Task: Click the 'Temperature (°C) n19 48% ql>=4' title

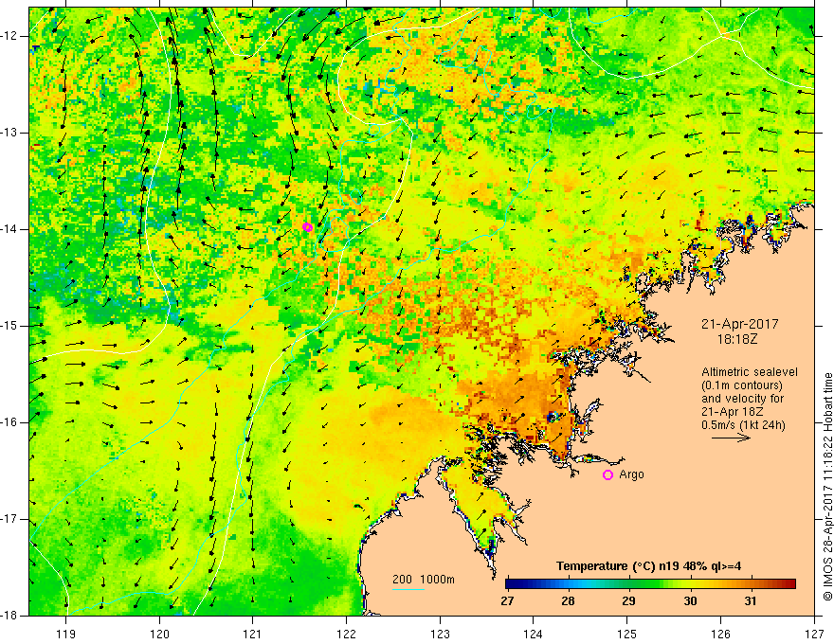Action: tap(648, 566)
